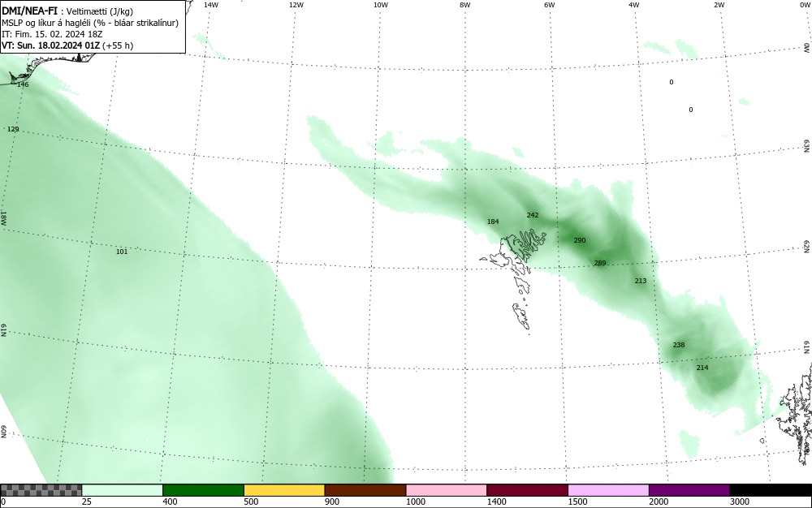Click the map value 184
Screen dimensions: 812x508
493,222
